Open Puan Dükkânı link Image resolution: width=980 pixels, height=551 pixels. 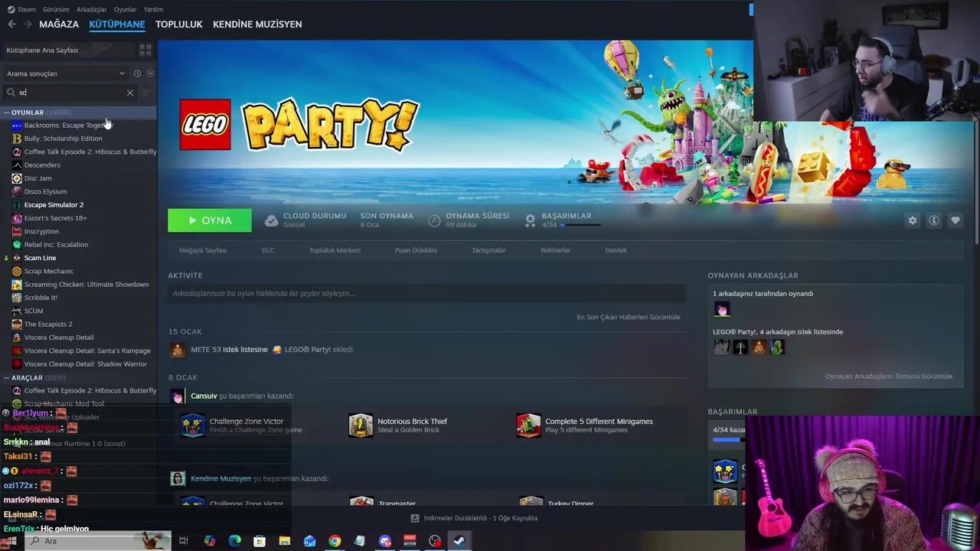(x=416, y=250)
